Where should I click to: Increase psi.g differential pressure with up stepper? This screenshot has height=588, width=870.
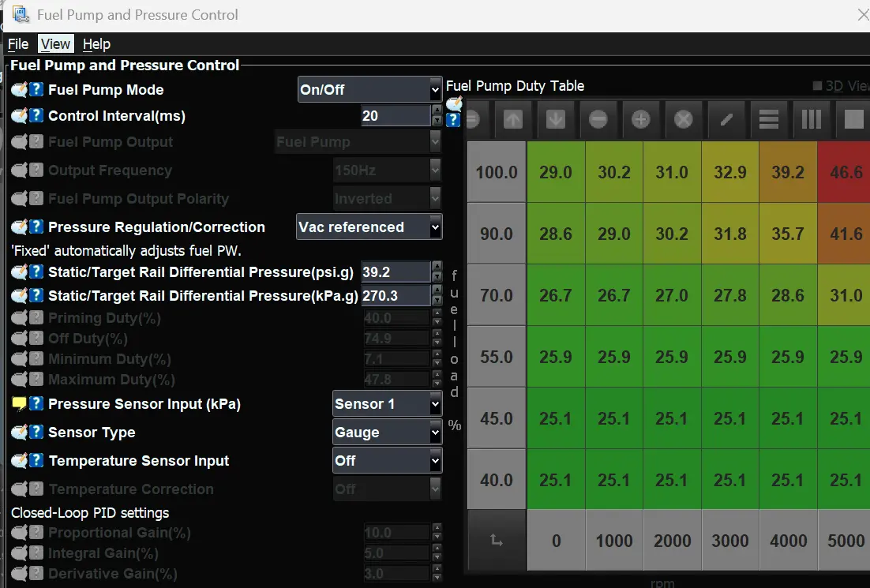pyautogui.click(x=437, y=266)
